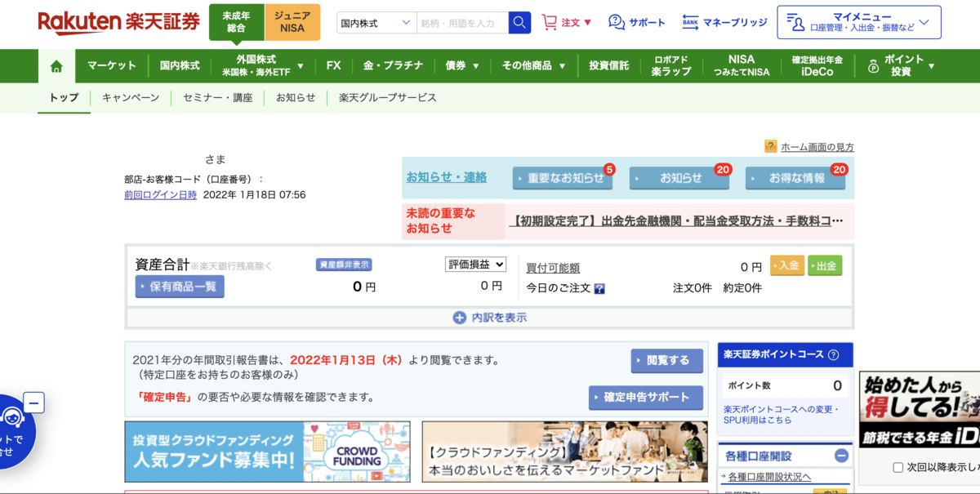Open the shopping cart 注文 icon
980x494 pixels.
pyautogui.click(x=549, y=22)
